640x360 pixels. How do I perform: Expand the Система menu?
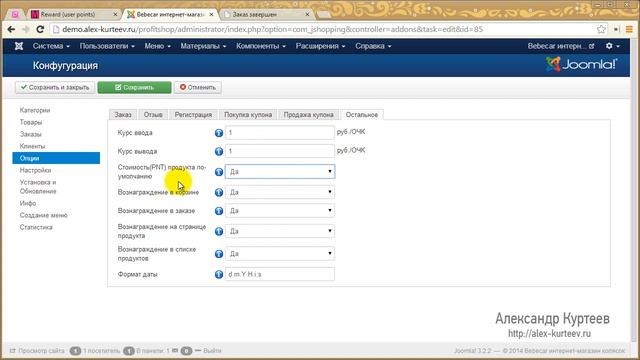click(x=51, y=46)
